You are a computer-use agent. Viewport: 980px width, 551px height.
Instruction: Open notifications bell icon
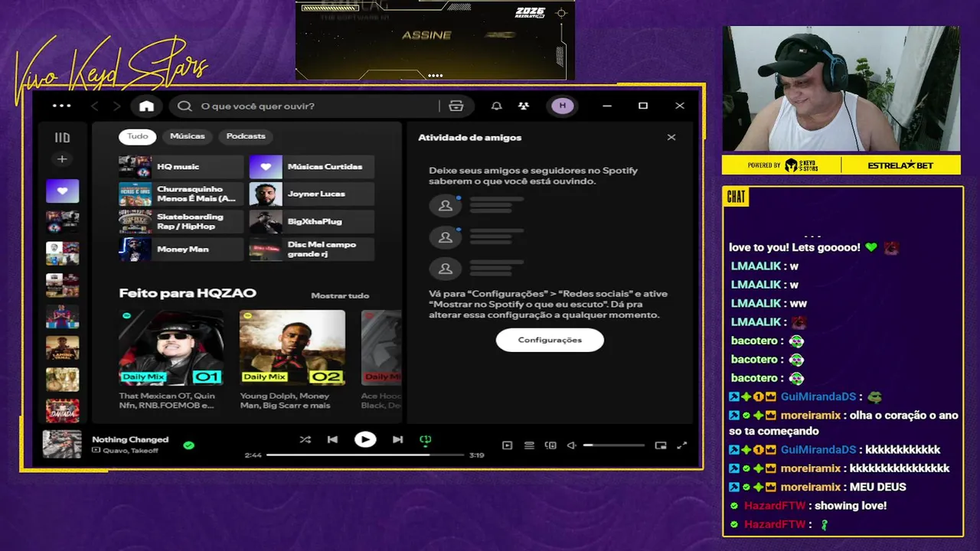tap(497, 106)
